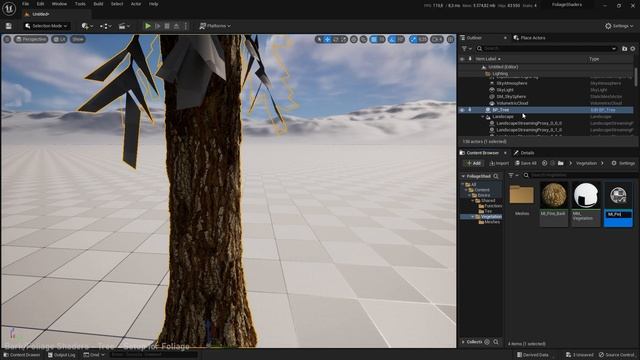This screenshot has width=640, height=360.
Task: Select the VolumetricCloud actor in the Outliner
Action: (x=512, y=103)
